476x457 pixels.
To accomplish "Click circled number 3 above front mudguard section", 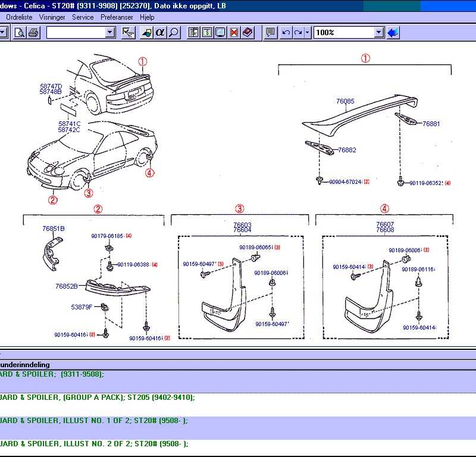I will [240, 209].
